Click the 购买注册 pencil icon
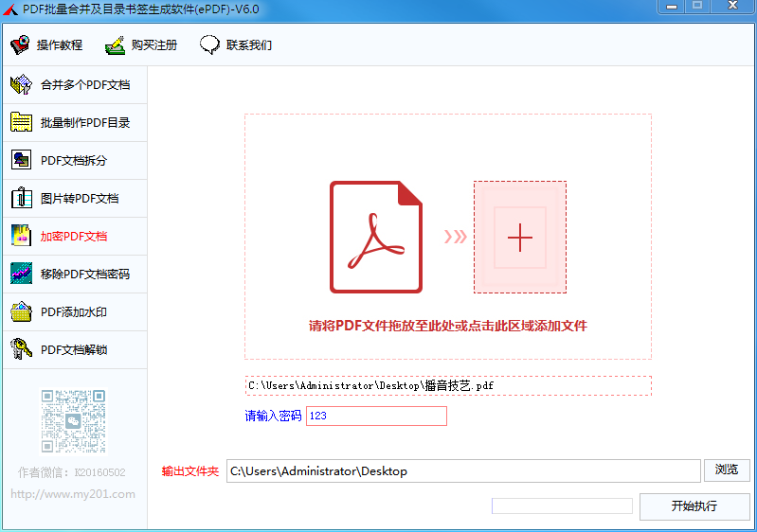The image size is (757, 532). [115, 45]
